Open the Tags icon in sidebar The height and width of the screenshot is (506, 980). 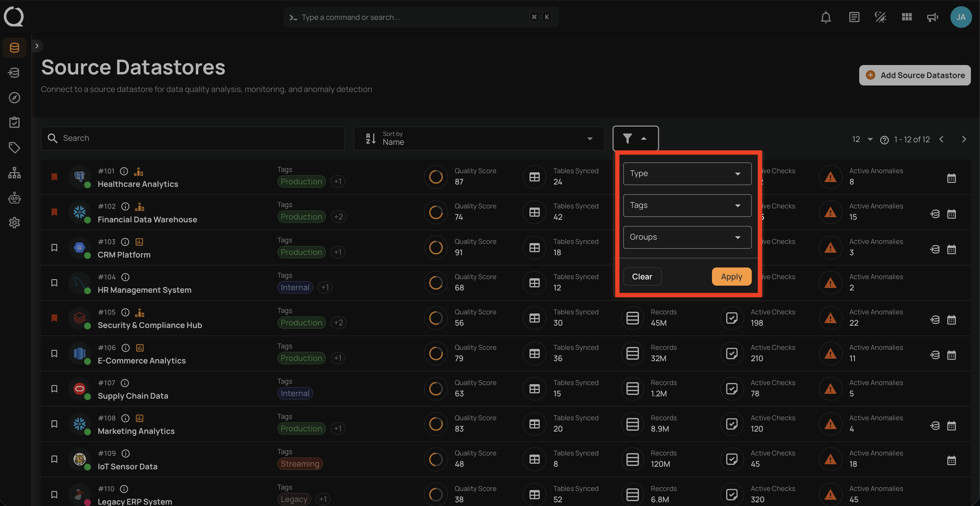point(14,147)
